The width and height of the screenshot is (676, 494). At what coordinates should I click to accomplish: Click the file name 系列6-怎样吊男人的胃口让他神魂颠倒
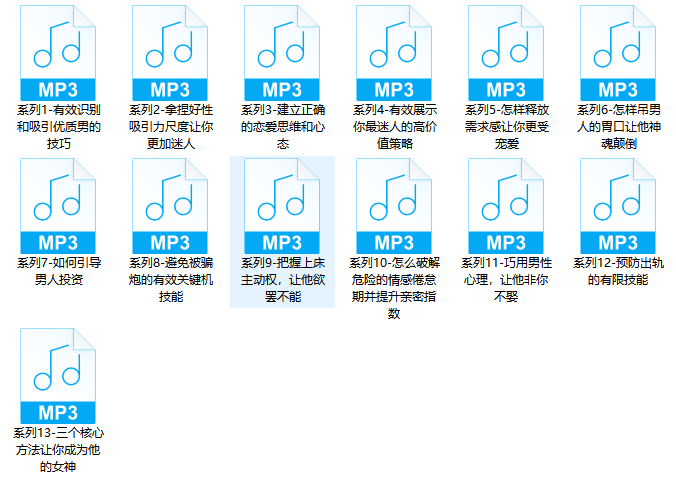(x=619, y=127)
